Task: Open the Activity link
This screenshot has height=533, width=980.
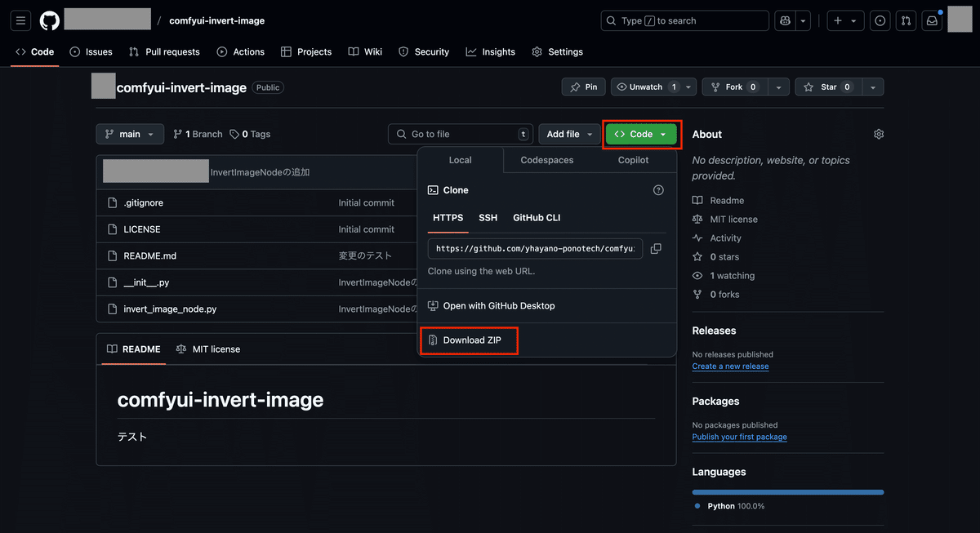Action: pyautogui.click(x=717, y=238)
